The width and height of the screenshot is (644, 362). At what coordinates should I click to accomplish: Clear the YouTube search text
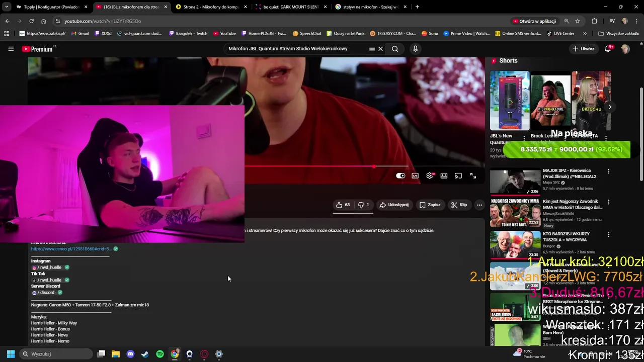point(381,49)
